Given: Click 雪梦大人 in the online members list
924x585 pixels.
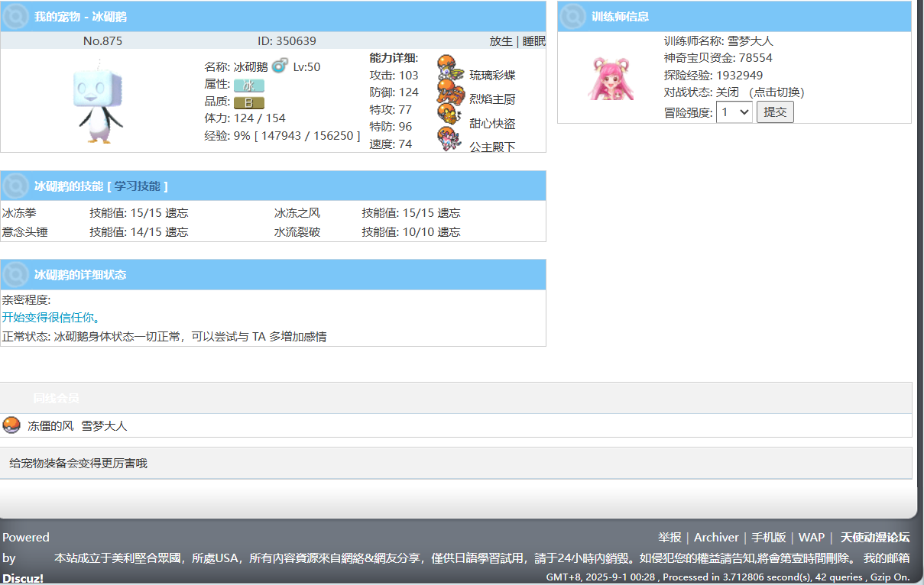Looking at the screenshot, I should point(104,426).
